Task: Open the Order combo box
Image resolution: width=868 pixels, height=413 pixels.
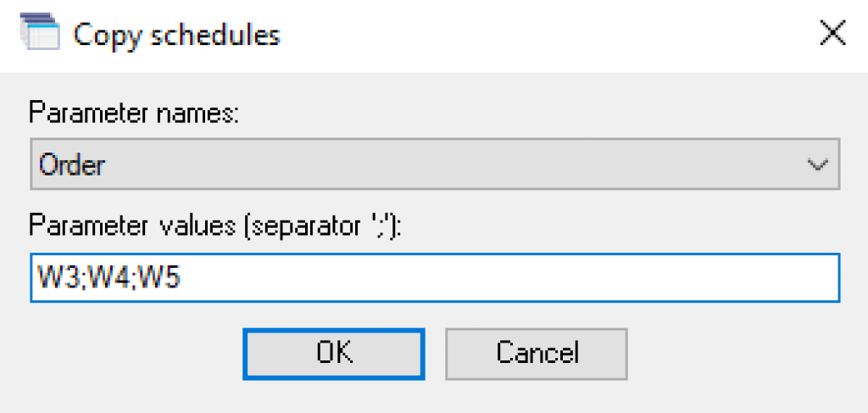Action: click(435, 165)
